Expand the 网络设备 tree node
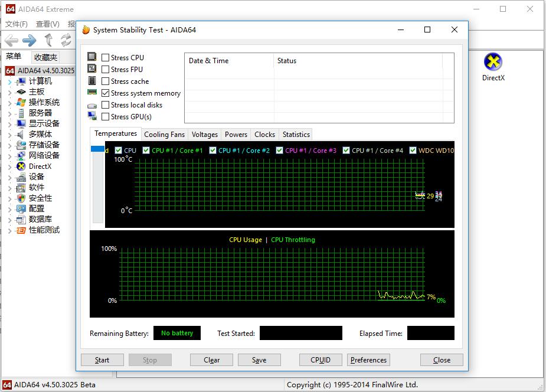546x392 pixels. (10, 156)
